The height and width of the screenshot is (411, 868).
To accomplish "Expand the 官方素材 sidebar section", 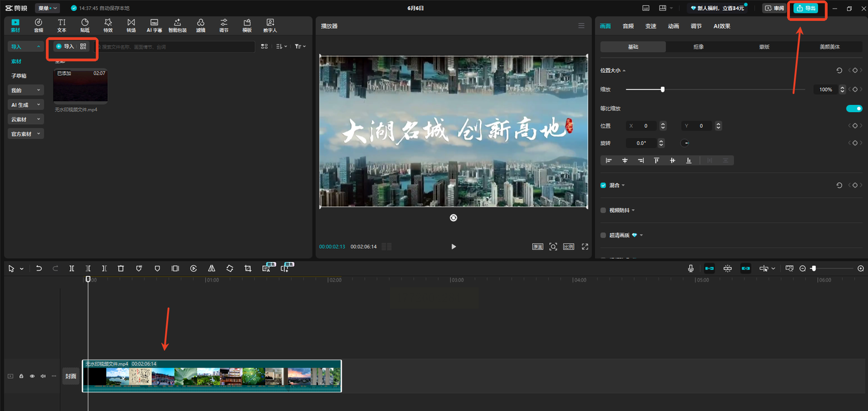I will point(25,134).
